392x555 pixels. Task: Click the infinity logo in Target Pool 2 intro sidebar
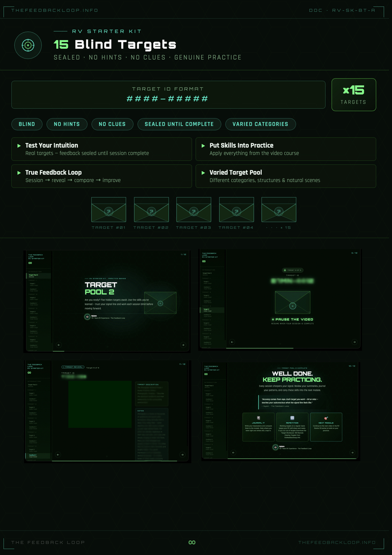[x=30, y=263]
